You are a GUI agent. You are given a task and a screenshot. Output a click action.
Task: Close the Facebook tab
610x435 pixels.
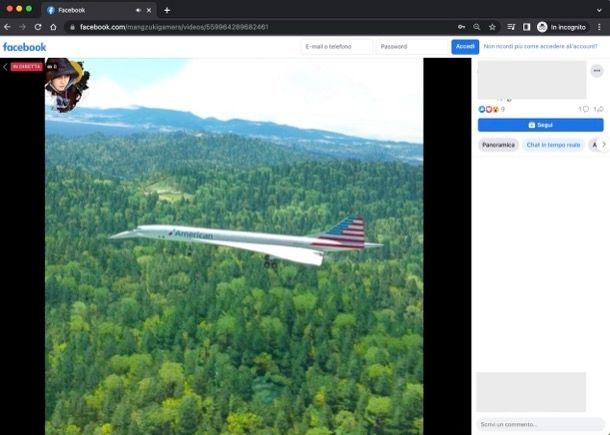[x=149, y=11]
